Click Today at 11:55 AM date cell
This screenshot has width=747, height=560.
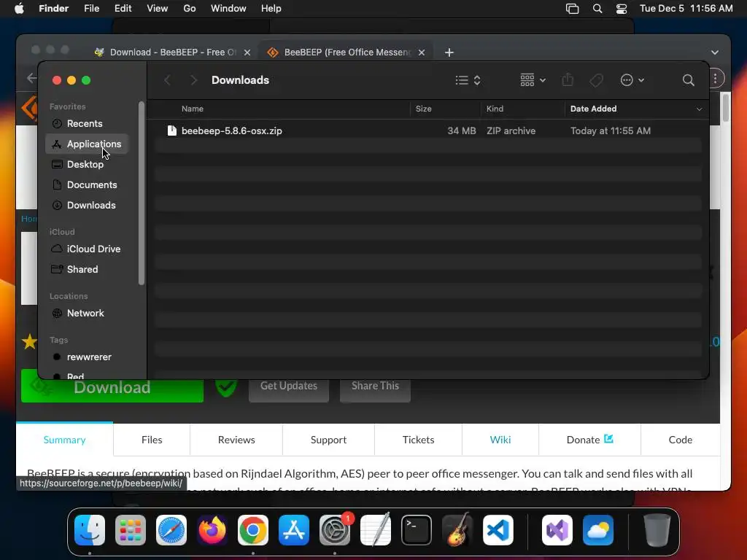(611, 131)
